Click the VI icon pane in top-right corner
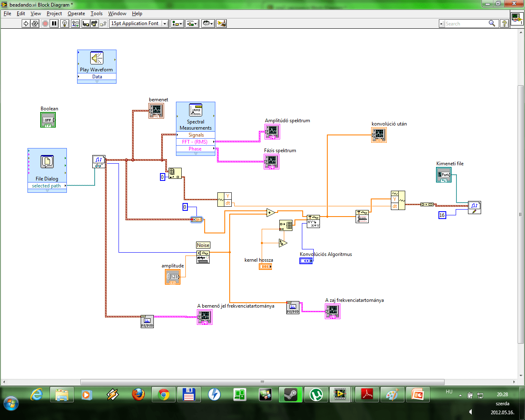The height and width of the screenshot is (420, 525). click(517, 19)
